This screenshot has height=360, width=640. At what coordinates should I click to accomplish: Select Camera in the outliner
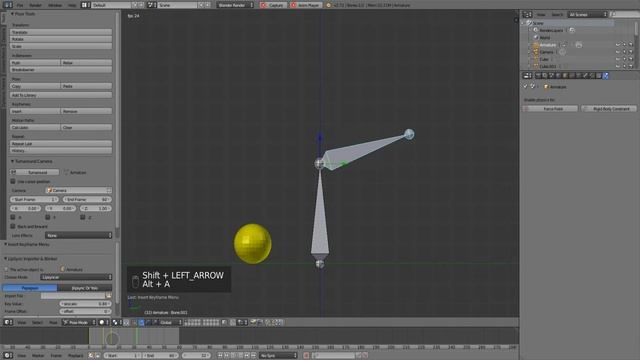coord(547,52)
